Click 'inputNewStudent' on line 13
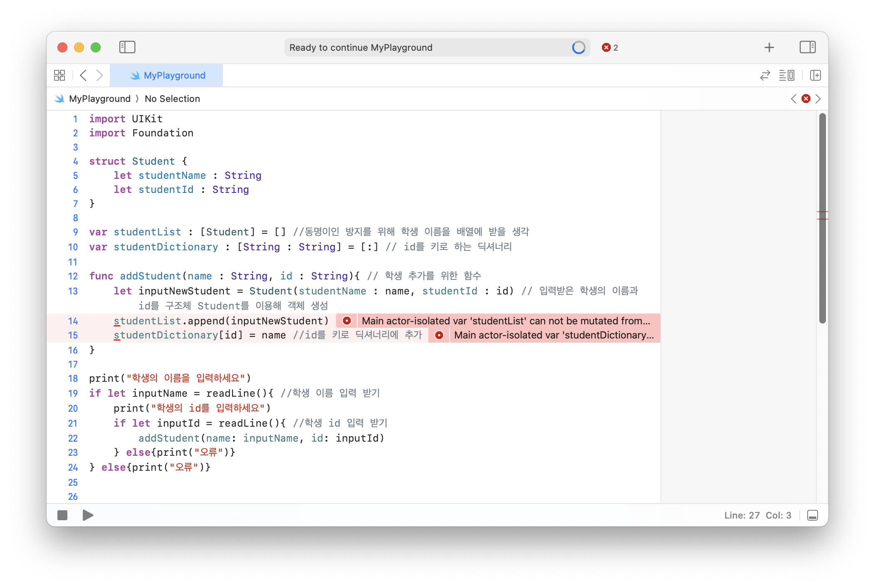The height and width of the screenshot is (588, 875). (x=184, y=291)
